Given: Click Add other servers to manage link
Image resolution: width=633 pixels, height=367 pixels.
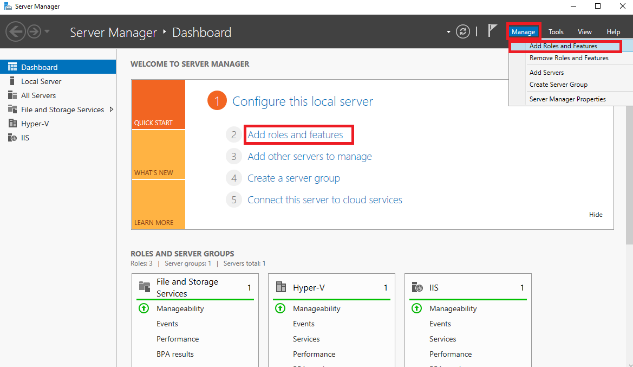Looking at the screenshot, I should pos(310,156).
